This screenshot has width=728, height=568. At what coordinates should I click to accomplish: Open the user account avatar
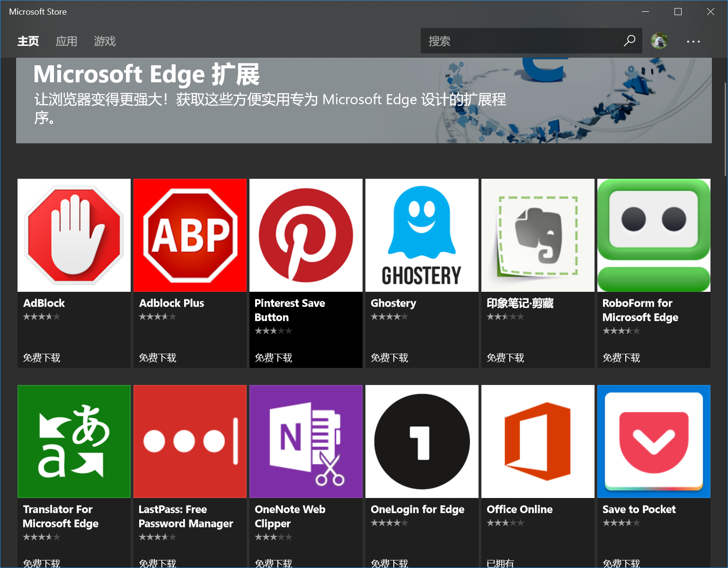(659, 41)
